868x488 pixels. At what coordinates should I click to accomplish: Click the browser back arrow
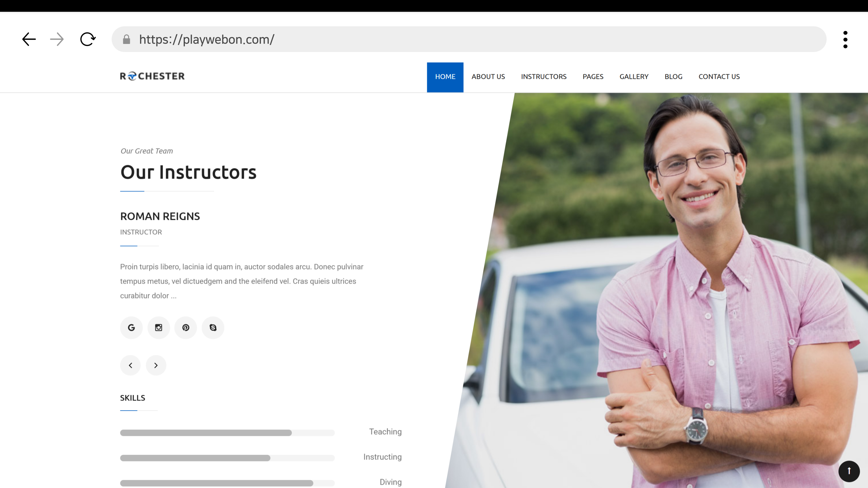[29, 39]
